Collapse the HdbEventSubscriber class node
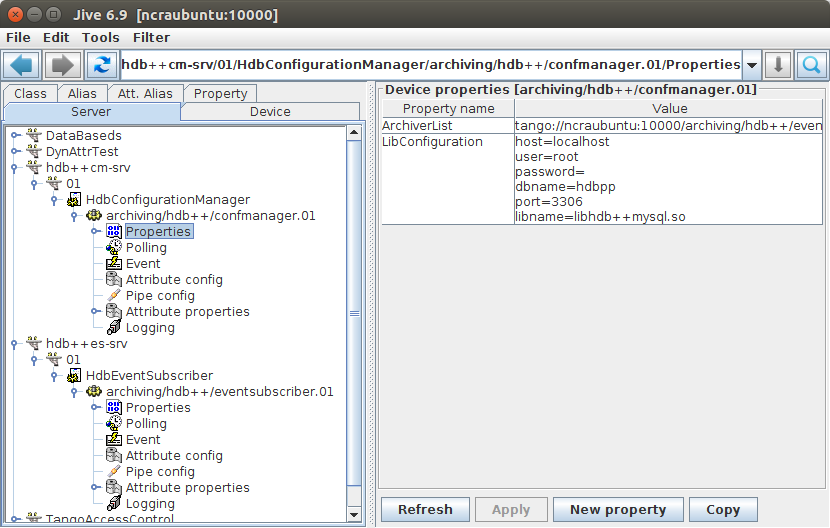The height and width of the screenshot is (528, 830). point(54,376)
